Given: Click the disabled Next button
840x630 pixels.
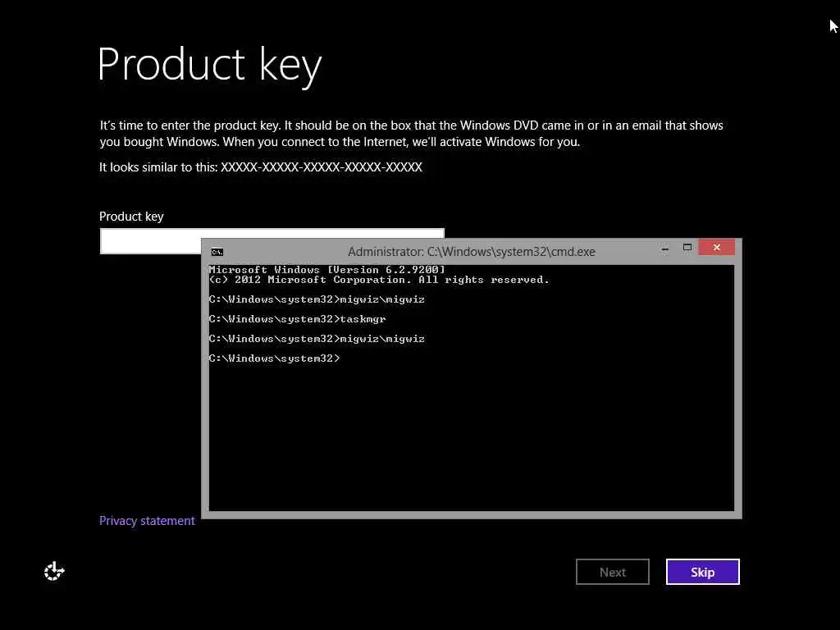Looking at the screenshot, I should point(612,572).
